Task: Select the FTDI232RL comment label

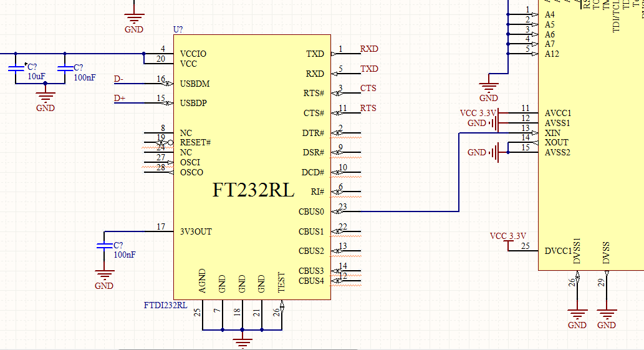Action: (x=165, y=305)
